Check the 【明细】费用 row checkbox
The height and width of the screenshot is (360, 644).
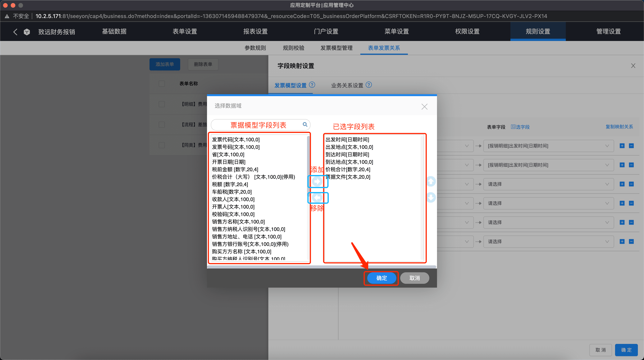click(x=162, y=104)
